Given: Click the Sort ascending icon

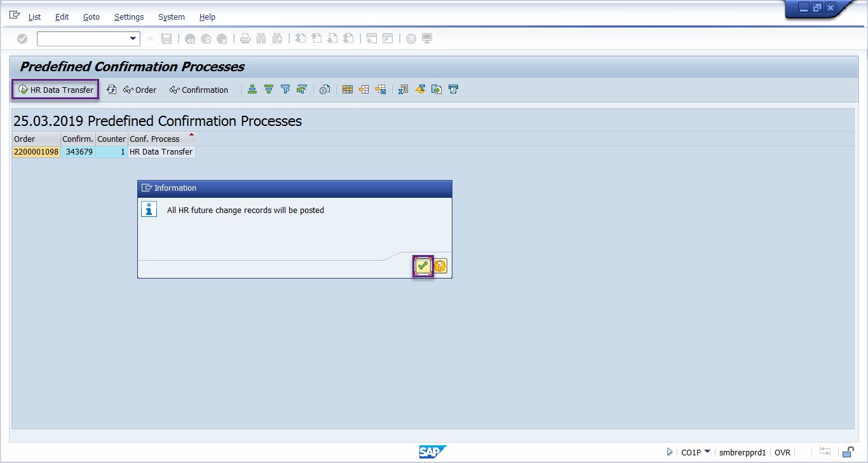Looking at the screenshot, I should (x=252, y=90).
